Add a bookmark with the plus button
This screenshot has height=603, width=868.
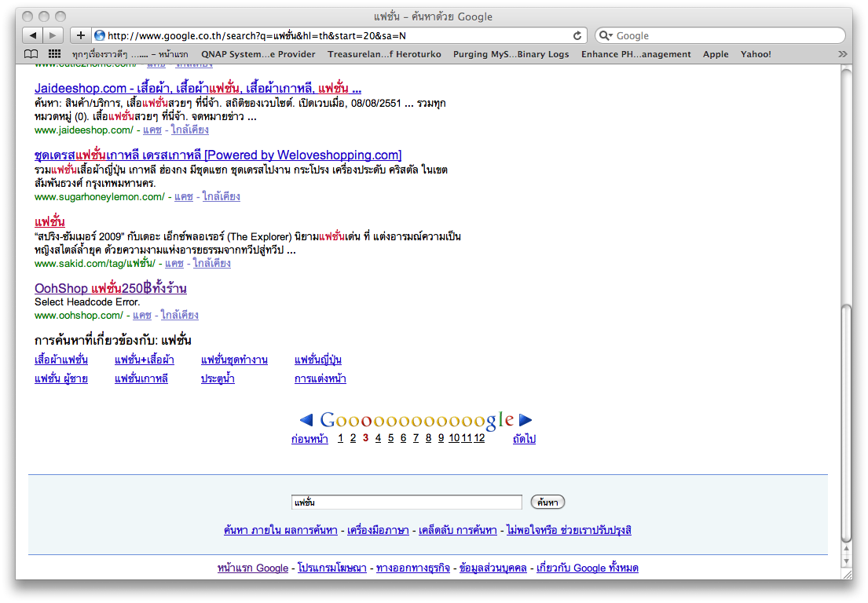(x=80, y=35)
